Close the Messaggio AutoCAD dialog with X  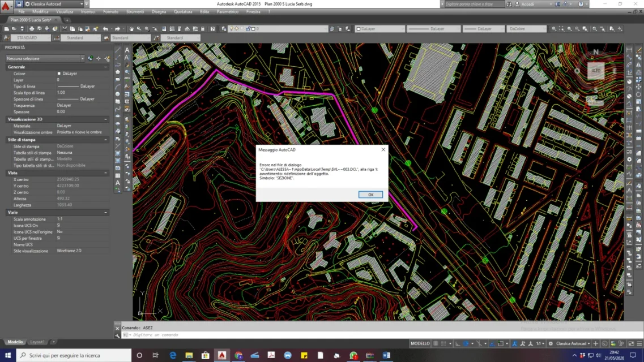pyautogui.click(x=383, y=150)
